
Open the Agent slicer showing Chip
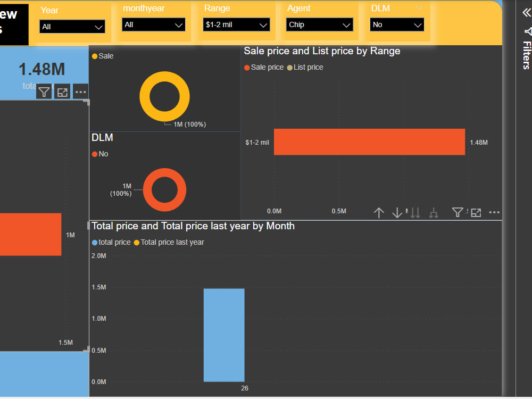[319, 24]
